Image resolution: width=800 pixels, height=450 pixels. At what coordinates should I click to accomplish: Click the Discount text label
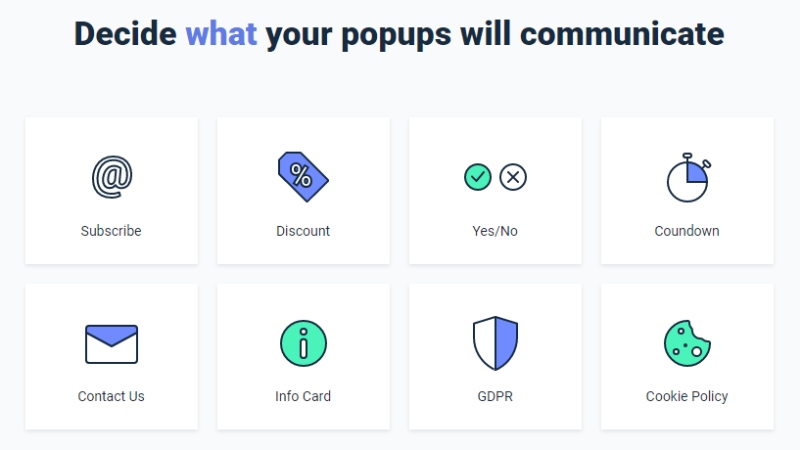tap(303, 231)
